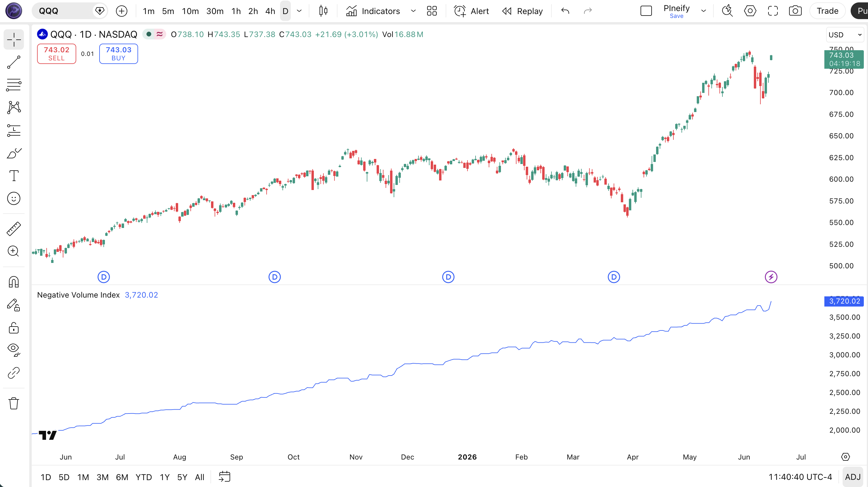Image resolution: width=868 pixels, height=487 pixels.
Task: Select the ruler measure tool
Action: [14, 229]
